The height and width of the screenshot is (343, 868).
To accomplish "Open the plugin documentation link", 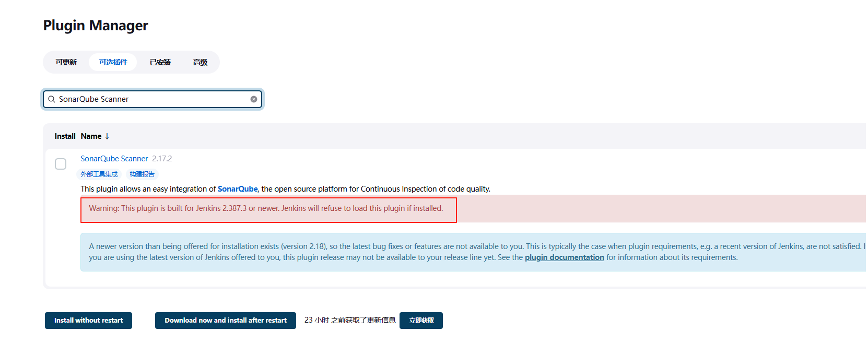I will (565, 257).
